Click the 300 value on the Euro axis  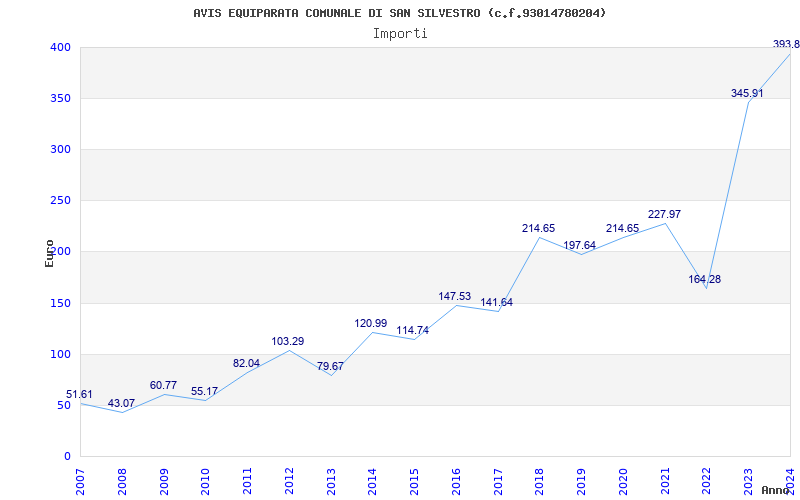tap(60, 149)
